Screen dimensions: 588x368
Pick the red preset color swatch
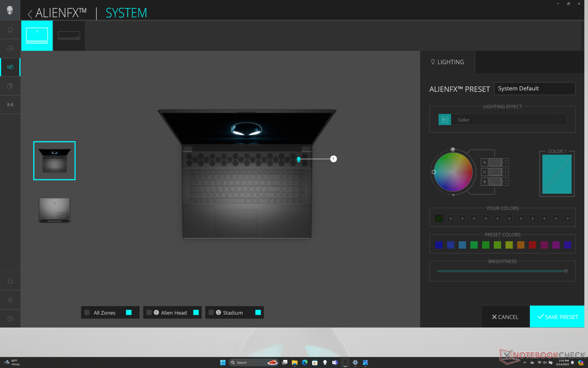pos(532,245)
